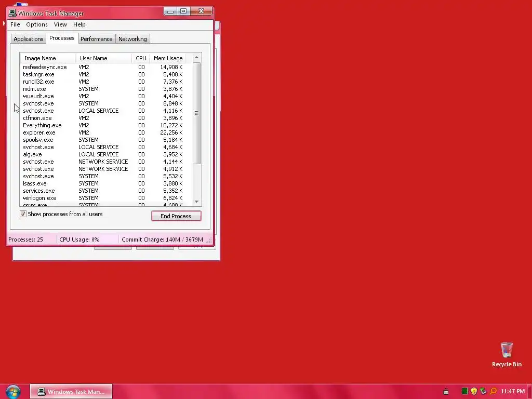532x399 pixels.
Task: Click the window resize grip in status bar
Action: pos(209,240)
